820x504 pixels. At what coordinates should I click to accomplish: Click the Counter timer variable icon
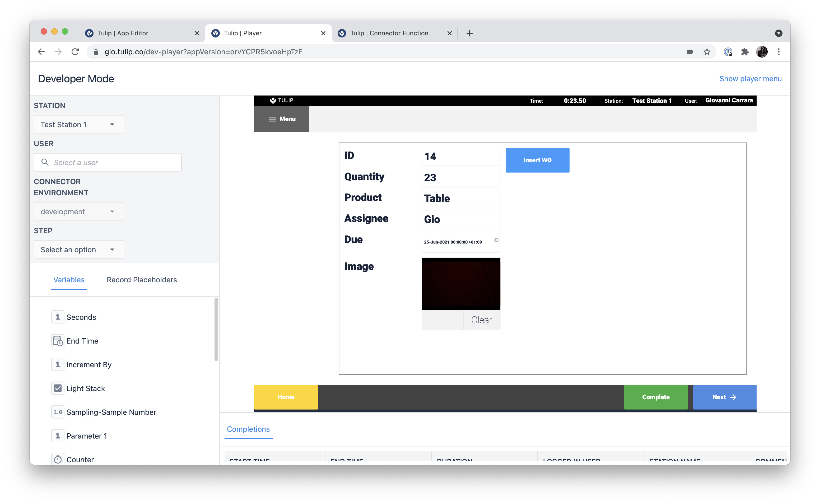[x=58, y=459]
